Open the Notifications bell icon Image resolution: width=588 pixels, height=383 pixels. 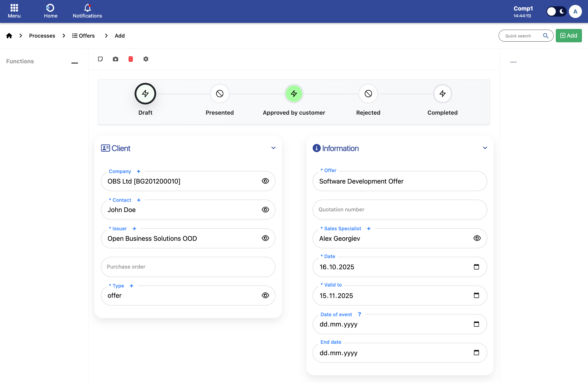[87, 11]
